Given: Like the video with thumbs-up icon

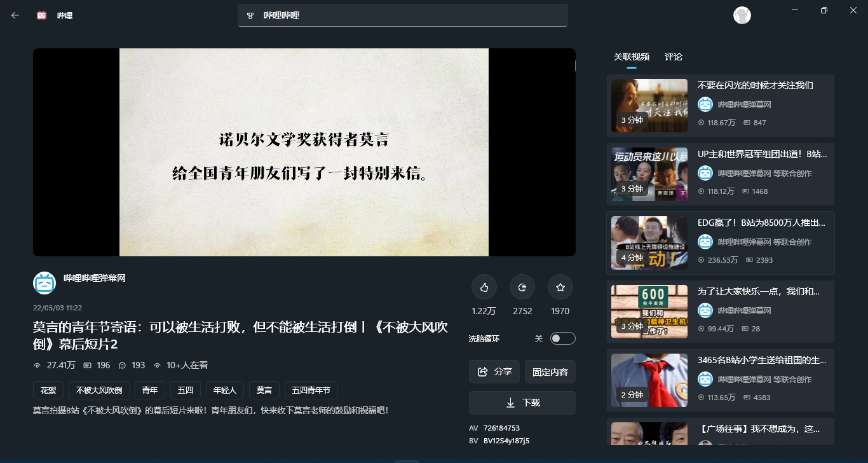Looking at the screenshot, I should [x=484, y=287].
